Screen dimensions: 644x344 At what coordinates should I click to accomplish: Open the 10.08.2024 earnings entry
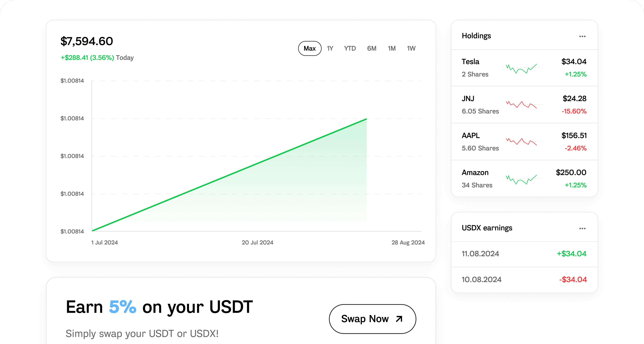(524, 280)
